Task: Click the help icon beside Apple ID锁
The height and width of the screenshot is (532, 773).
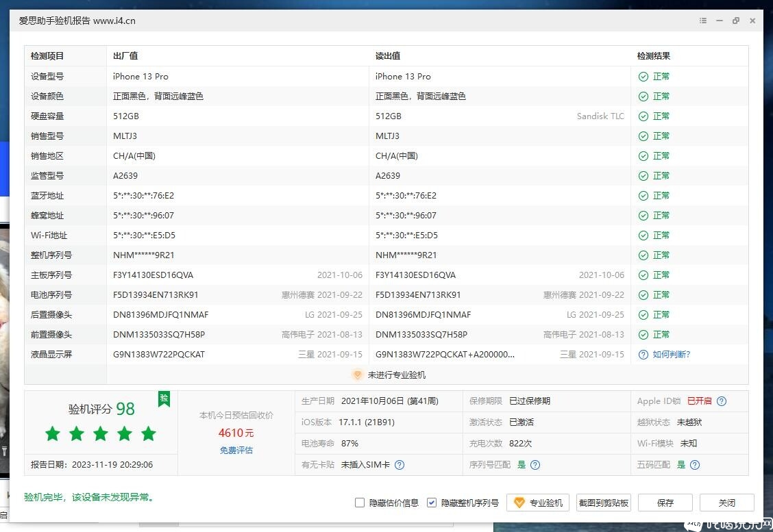Action: click(x=721, y=401)
